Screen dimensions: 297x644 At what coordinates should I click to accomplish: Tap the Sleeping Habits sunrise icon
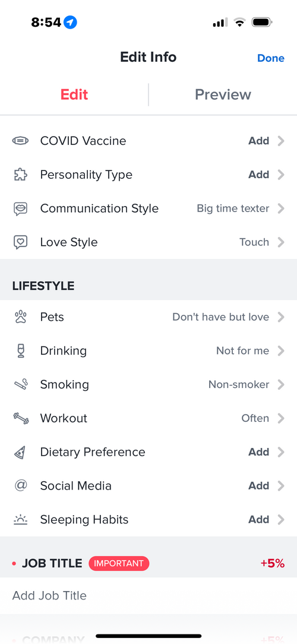20,520
